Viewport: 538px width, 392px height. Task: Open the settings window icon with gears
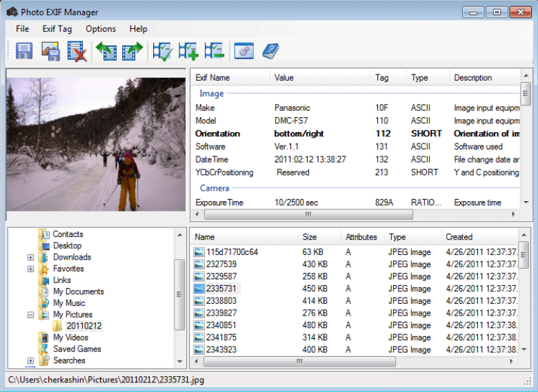(244, 51)
